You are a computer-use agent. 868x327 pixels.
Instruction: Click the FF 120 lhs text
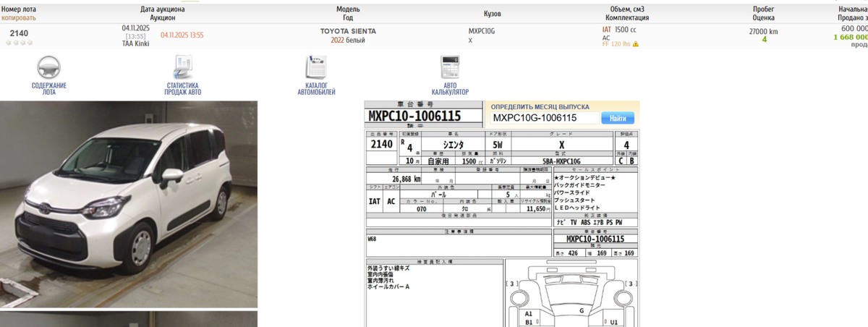(616, 44)
